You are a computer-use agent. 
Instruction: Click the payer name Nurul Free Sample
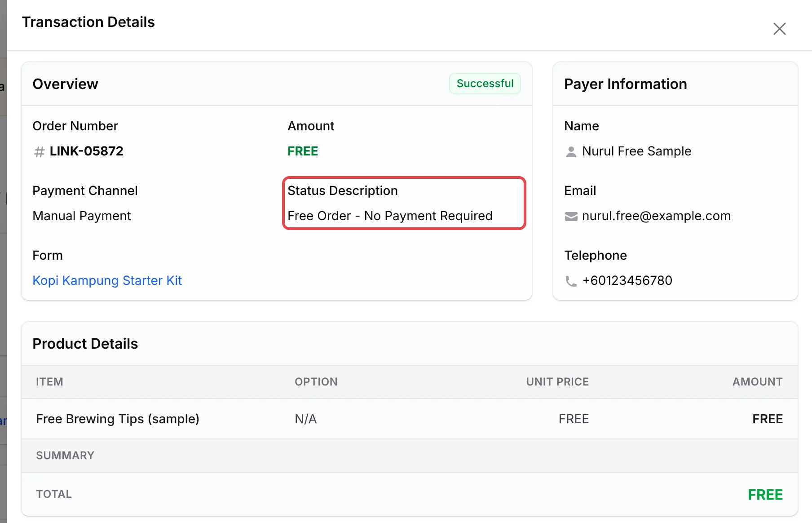(x=636, y=151)
